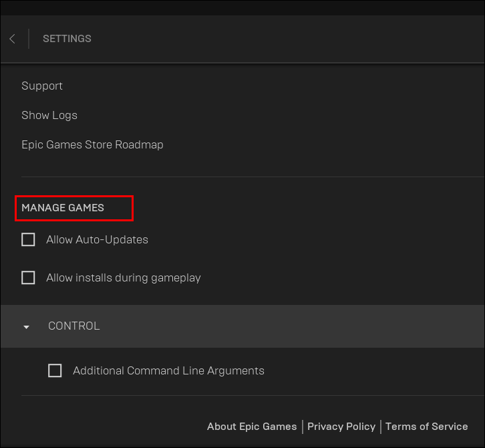The height and width of the screenshot is (448, 485).
Task: Click empty space in the CONTROL header bar
Action: tap(301, 326)
